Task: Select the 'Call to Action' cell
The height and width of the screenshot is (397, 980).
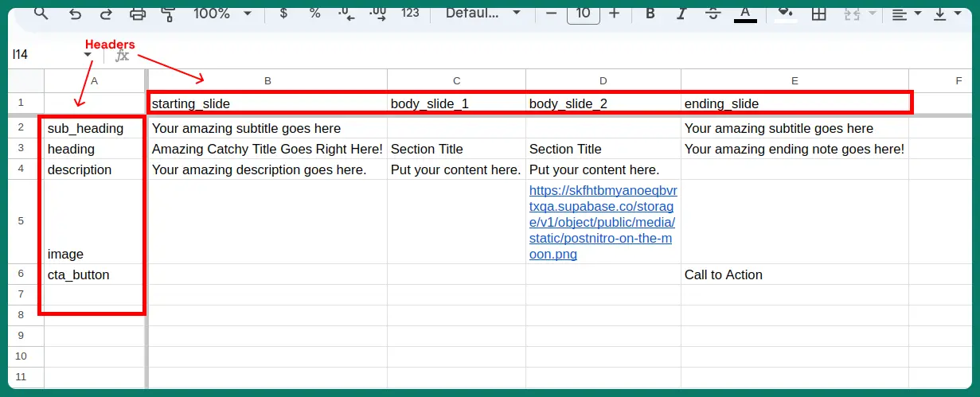Action: tap(795, 274)
